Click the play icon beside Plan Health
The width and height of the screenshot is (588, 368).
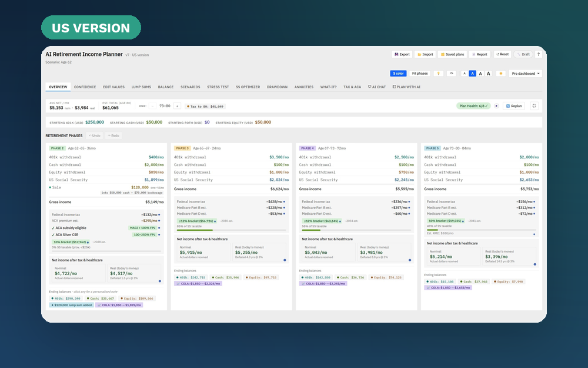(496, 106)
